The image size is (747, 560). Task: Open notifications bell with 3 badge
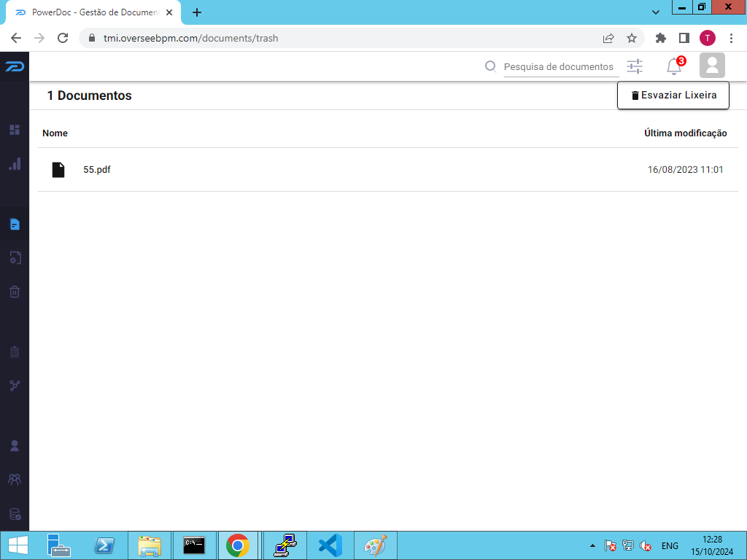coord(675,66)
